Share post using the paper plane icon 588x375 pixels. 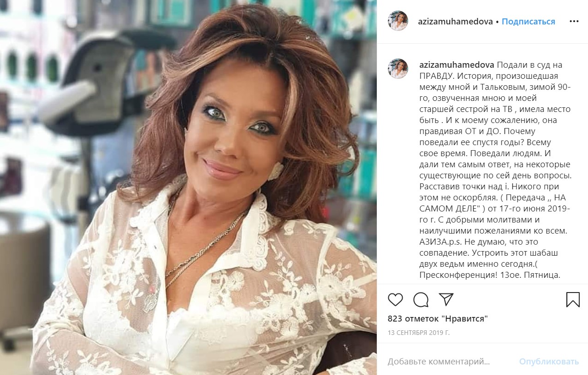point(446,299)
